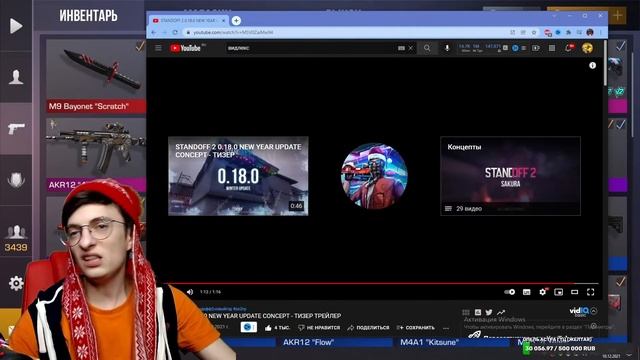Viewport: 640px width, 360px height.
Task: Open the Концепты Sakura playlist card
Action: coord(511,176)
